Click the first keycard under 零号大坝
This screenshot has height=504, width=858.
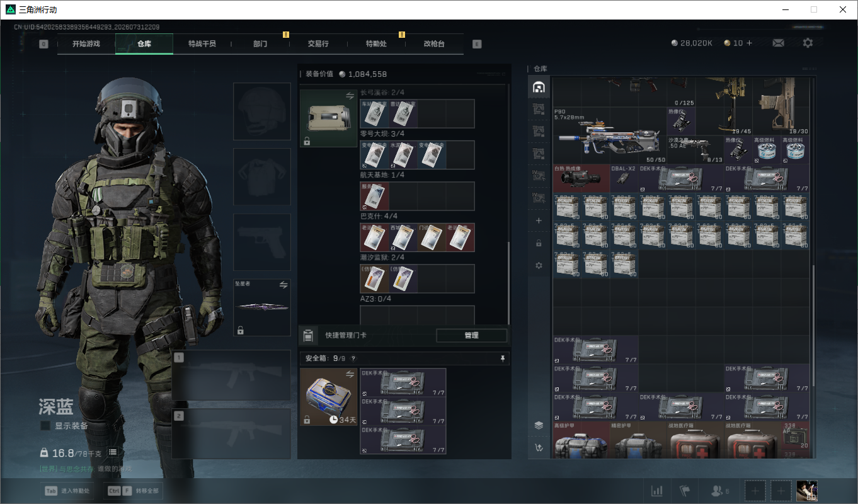(x=374, y=155)
